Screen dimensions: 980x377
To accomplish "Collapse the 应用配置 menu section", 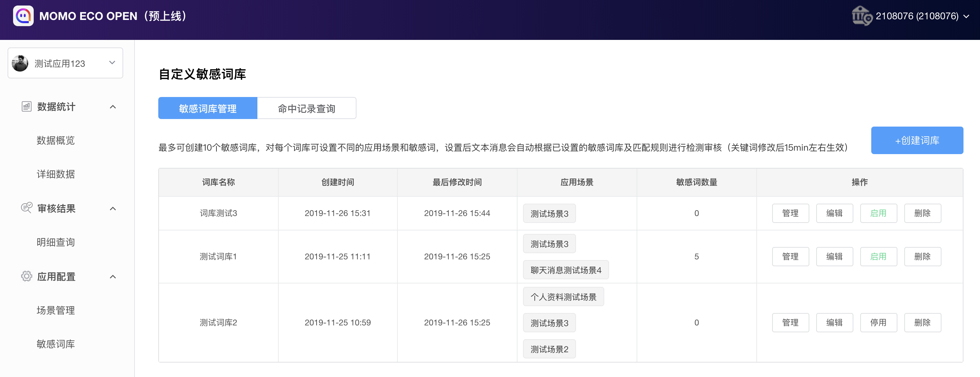I will pyautogui.click(x=113, y=277).
